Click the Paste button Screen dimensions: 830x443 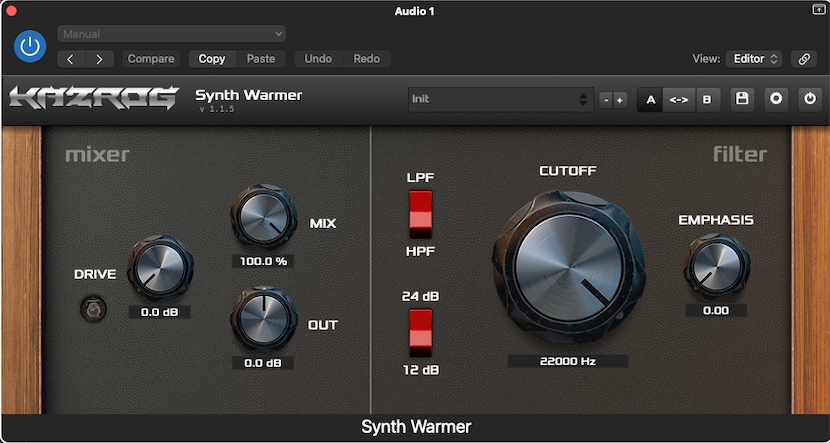click(x=261, y=59)
